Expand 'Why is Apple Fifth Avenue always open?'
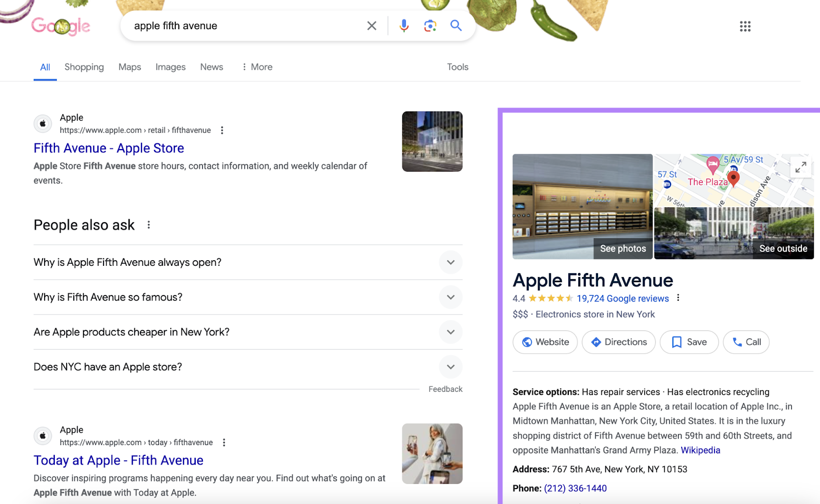 point(450,262)
